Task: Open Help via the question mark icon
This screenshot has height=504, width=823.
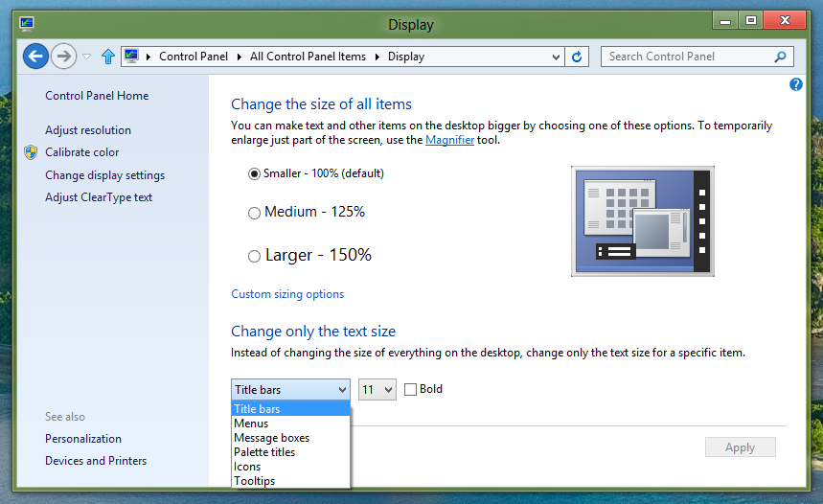Action: click(795, 84)
